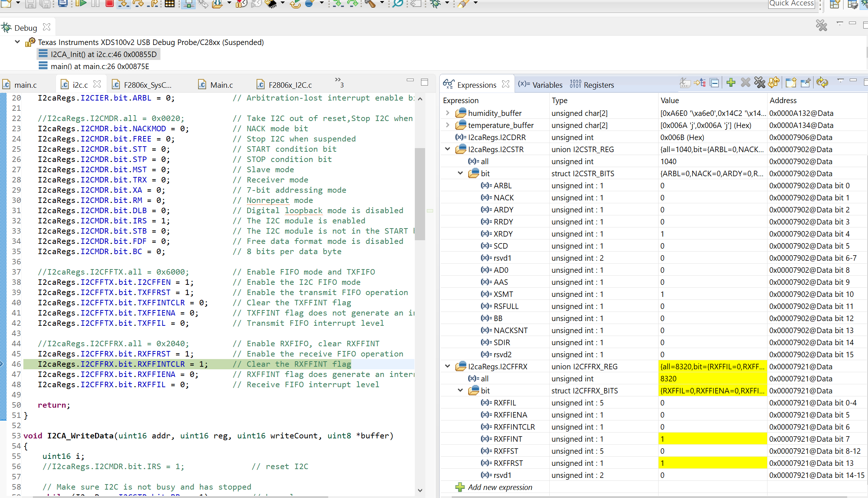The width and height of the screenshot is (868, 498).
Task: Collapse the bit struct under I2CFFRX
Action: click(460, 391)
